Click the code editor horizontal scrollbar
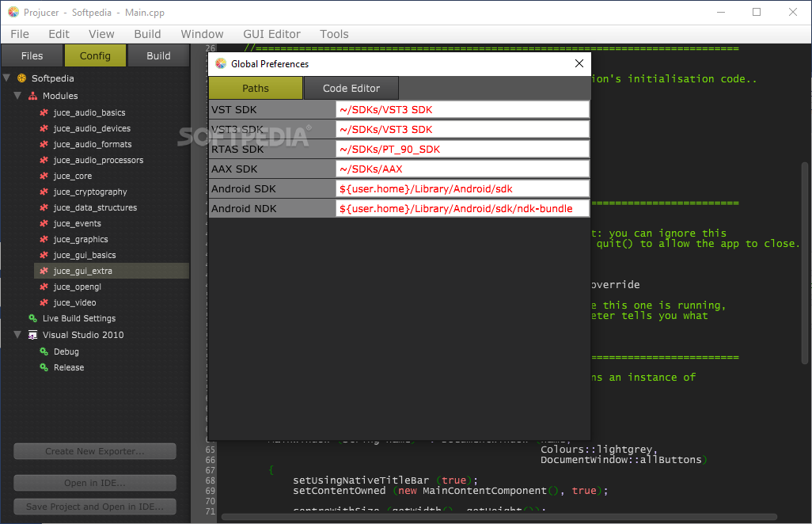Viewport: 812px width, 524px height. point(499,517)
